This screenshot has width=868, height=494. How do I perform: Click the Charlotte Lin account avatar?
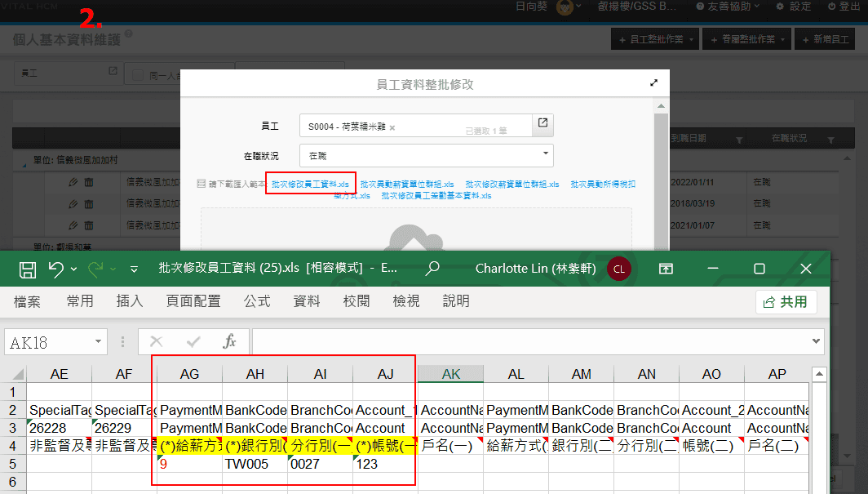click(618, 269)
